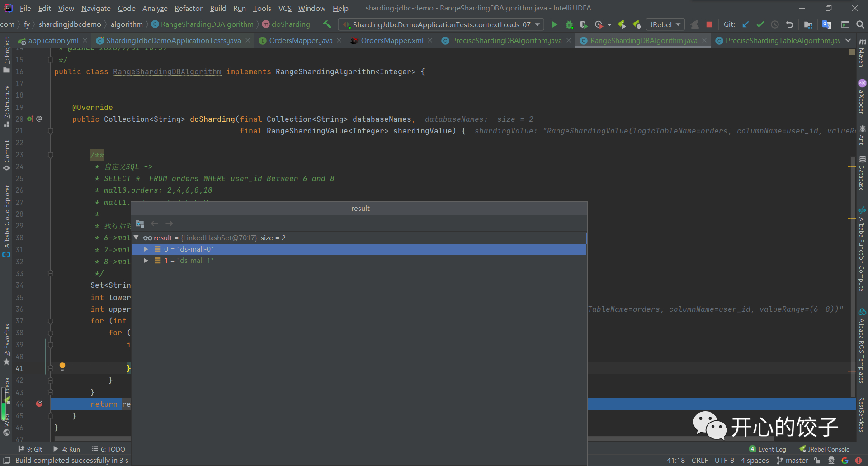The width and height of the screenshot is (868, 466).
Task: Click the forward arrow in result popup
Action: pos(169,223)
